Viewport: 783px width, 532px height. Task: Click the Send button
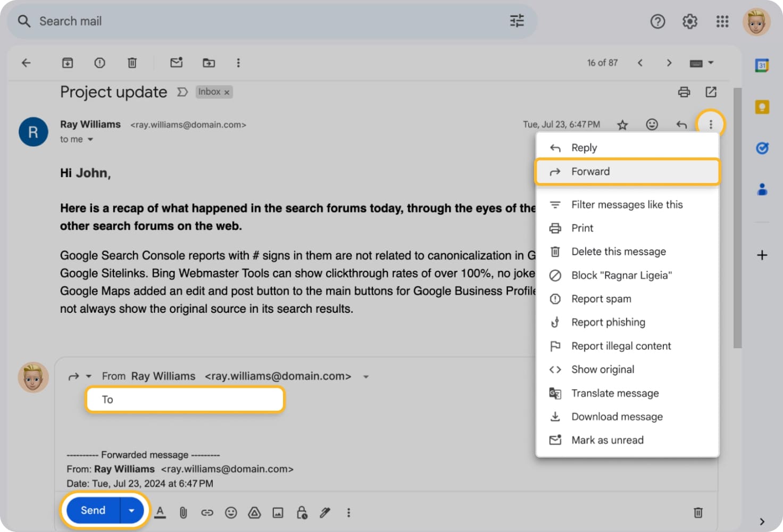(93, 511)
